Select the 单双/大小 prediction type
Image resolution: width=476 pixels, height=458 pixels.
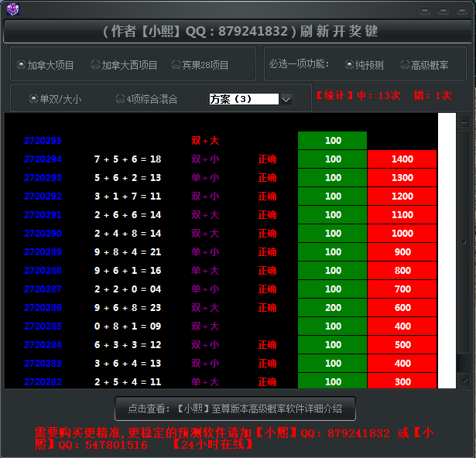pyautogui.click(x=33, y=99)
